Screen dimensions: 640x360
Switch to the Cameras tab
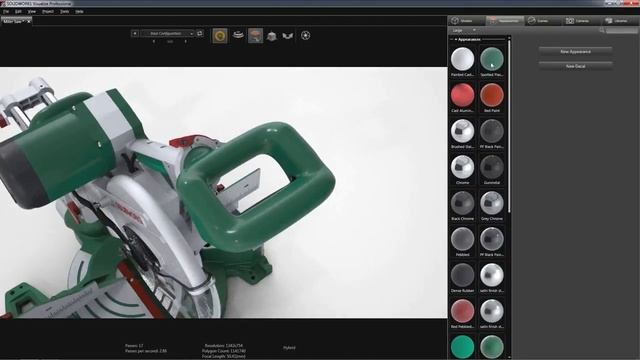582,20
